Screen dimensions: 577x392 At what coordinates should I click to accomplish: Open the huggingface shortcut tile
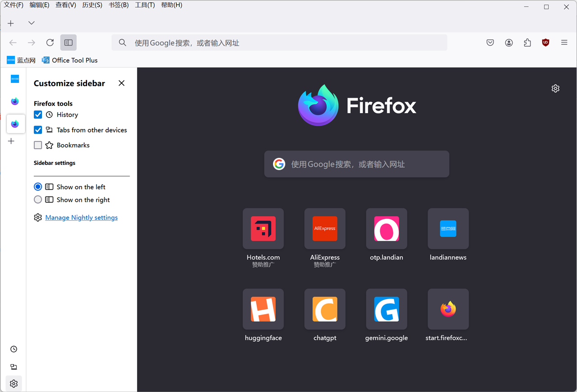pos(263,310)
